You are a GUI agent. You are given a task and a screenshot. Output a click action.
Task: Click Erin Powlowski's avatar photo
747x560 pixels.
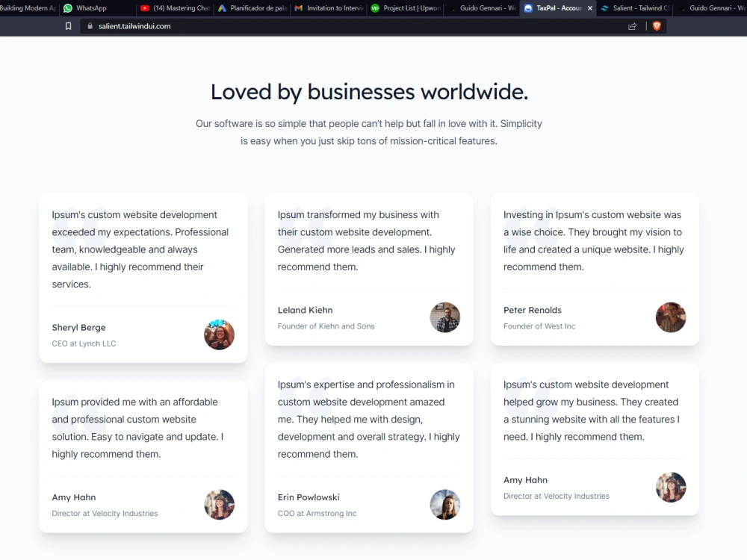(445, 504)
